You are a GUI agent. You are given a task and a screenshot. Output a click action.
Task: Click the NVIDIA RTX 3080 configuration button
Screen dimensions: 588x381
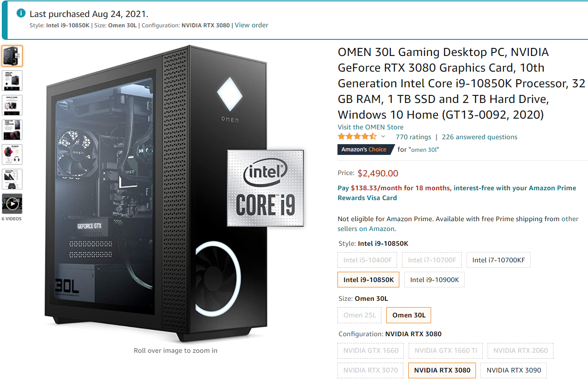442,370
